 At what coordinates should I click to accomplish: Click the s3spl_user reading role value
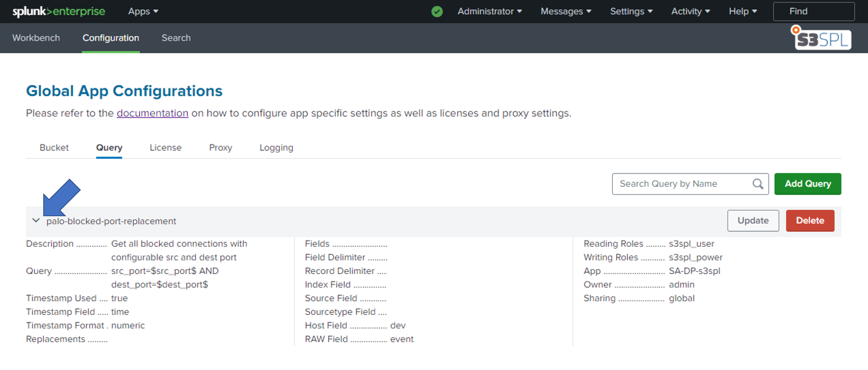pyautogui.click(x=691, y=244)
